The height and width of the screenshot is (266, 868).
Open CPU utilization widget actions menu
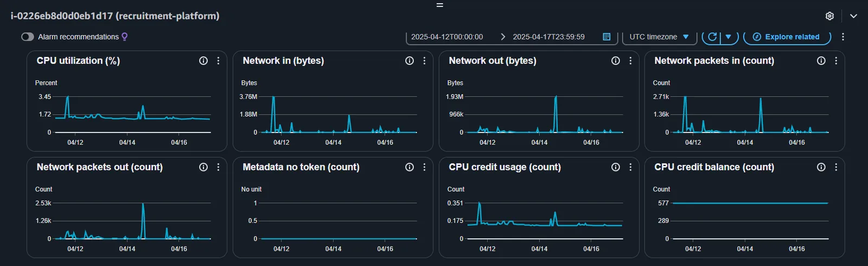pos(218,61)
